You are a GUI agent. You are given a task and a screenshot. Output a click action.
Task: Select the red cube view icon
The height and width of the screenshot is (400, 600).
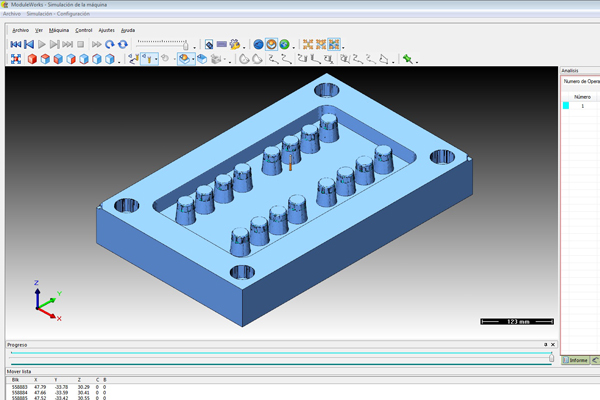pos(32,59)
